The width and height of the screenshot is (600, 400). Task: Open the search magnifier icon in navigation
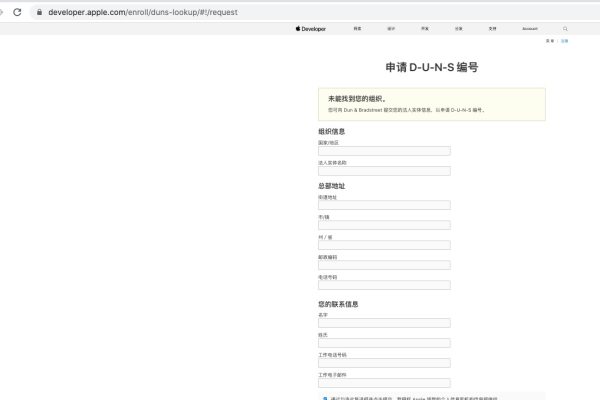point(565,29)
